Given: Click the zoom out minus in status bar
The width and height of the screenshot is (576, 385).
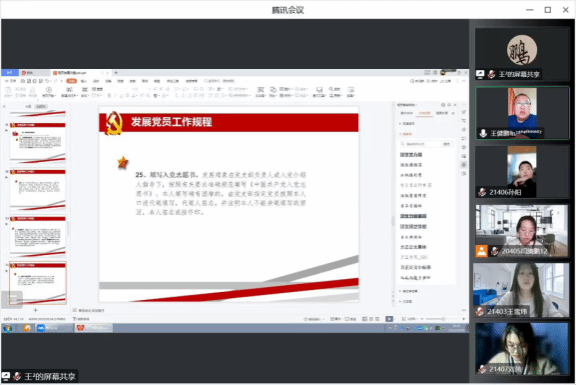Looking at the screenshot, I should click(x=422, y=319).
